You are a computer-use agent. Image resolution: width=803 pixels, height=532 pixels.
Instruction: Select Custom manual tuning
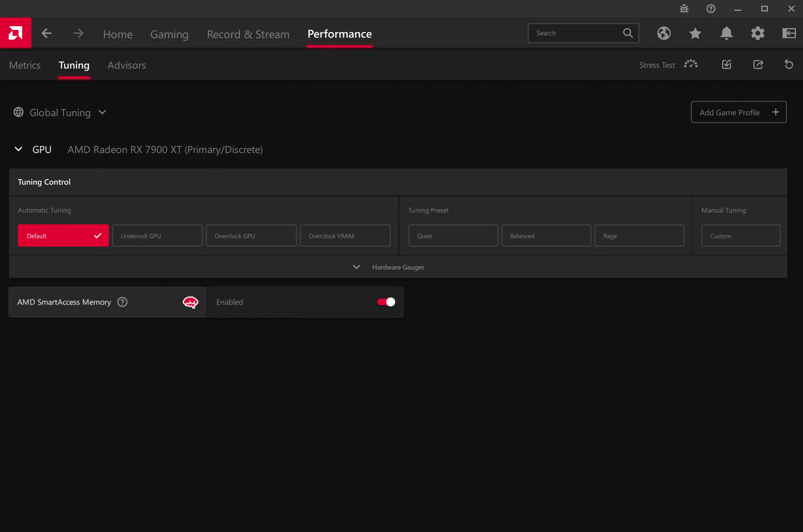click(741, 236)
